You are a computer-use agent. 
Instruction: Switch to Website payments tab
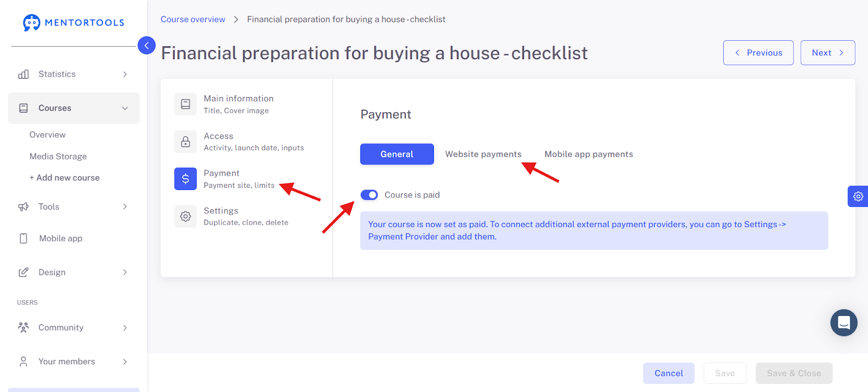click(483, 154)
